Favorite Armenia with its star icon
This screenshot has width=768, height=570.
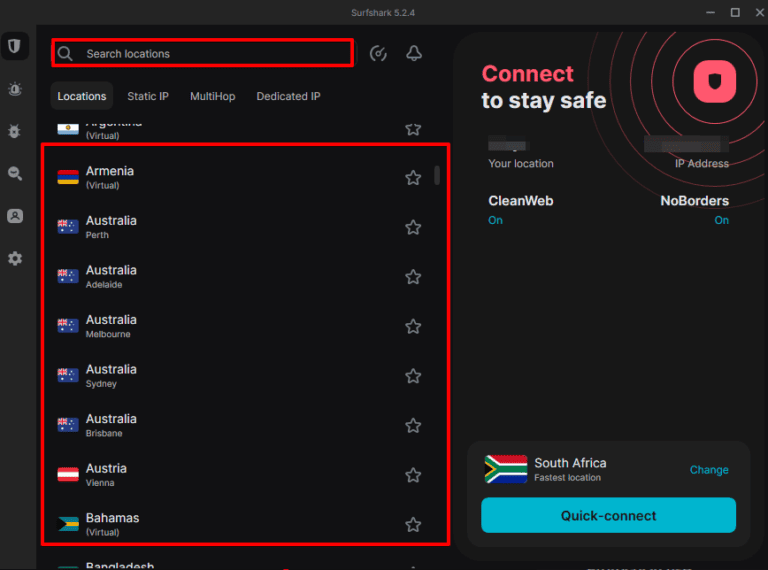pyautogui.click(x=413, y=178)
